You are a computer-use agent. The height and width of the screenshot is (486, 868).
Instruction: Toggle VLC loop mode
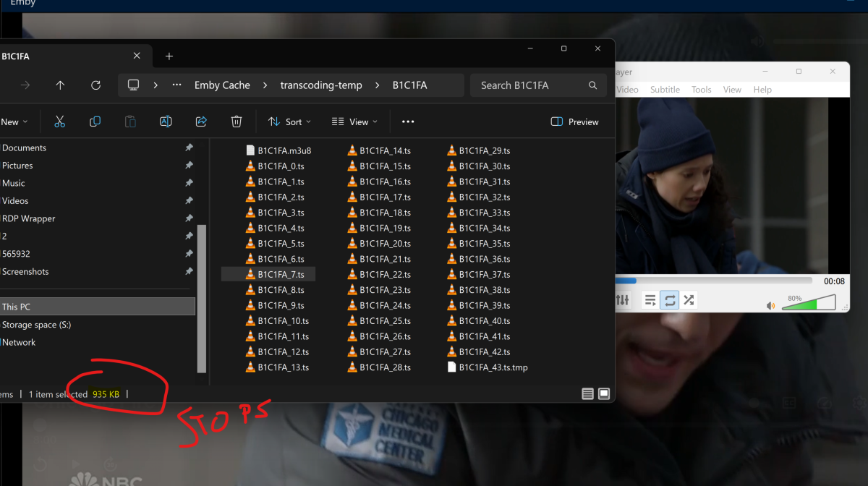670,299
